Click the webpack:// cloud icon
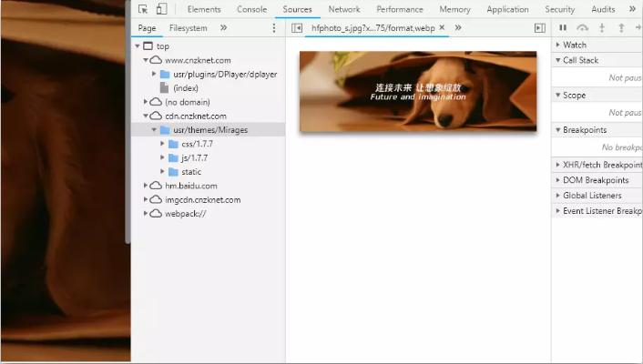 156,214
